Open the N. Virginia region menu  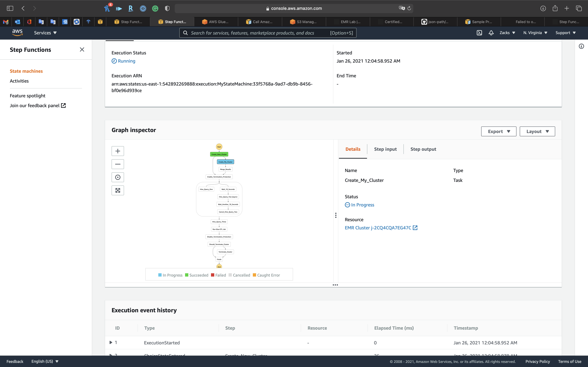coord(535,33)
